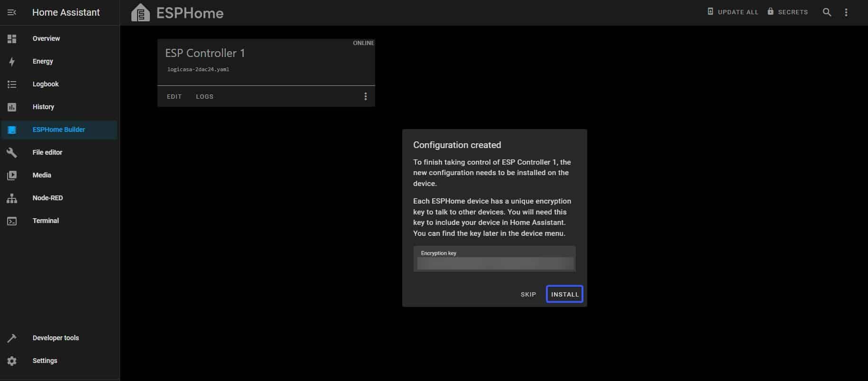
Task: Open ESPHome header three-dot overflow menu
Action: [846, 12]
